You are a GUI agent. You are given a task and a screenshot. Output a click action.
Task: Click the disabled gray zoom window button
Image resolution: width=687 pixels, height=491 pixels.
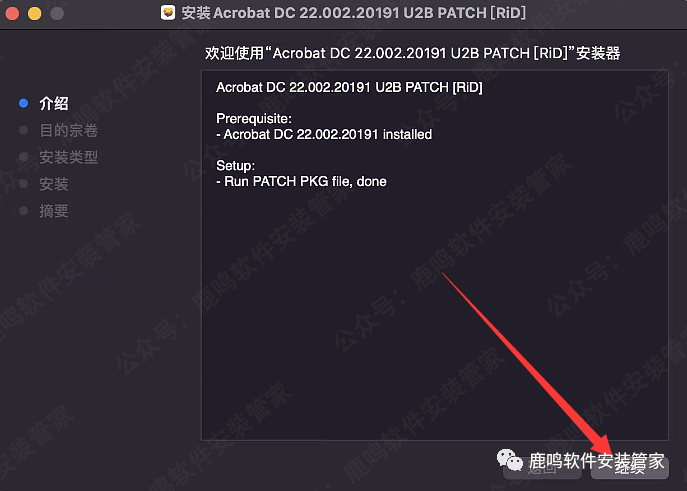pyautogui.click(x=57, y=13)
